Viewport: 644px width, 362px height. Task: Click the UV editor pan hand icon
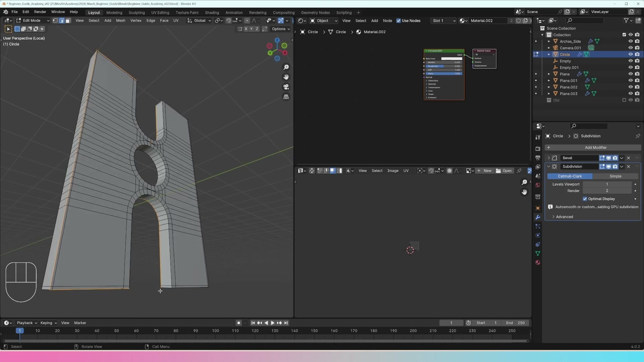[x=524, y=192]
